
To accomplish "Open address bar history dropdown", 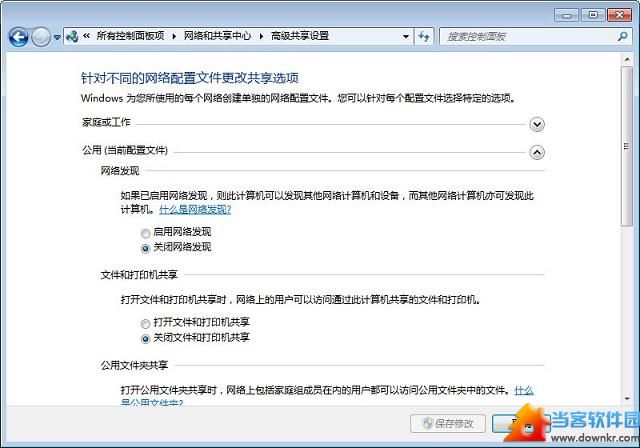I will point(406,36).
